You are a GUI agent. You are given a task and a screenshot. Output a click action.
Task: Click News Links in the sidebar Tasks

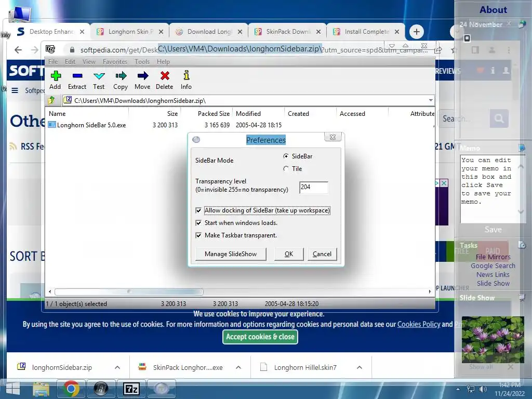493,274
